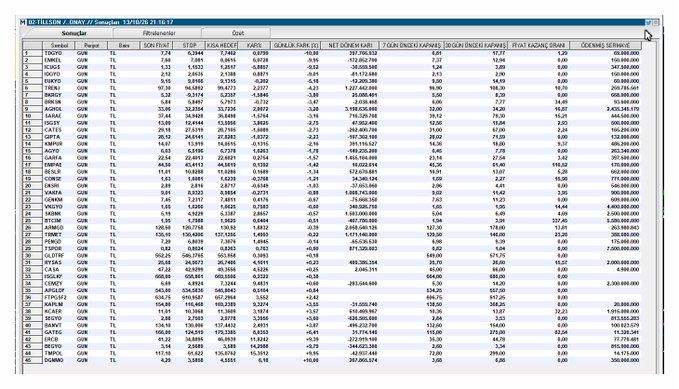Select row number 25 header
Image resolution: width=679 pixels, height=389 pixels.
[32, 220]
